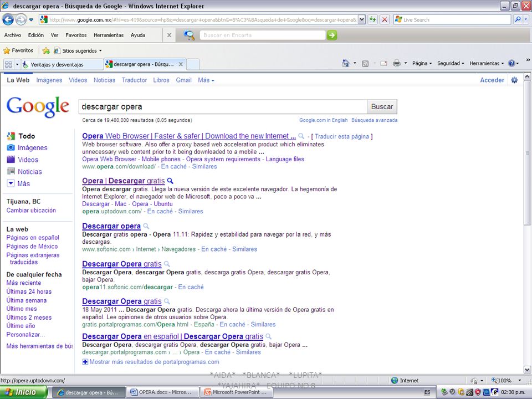Filter results by 'Última semana'
The height and width of the screenshot is (399, 532).
(x=26, y=300)
